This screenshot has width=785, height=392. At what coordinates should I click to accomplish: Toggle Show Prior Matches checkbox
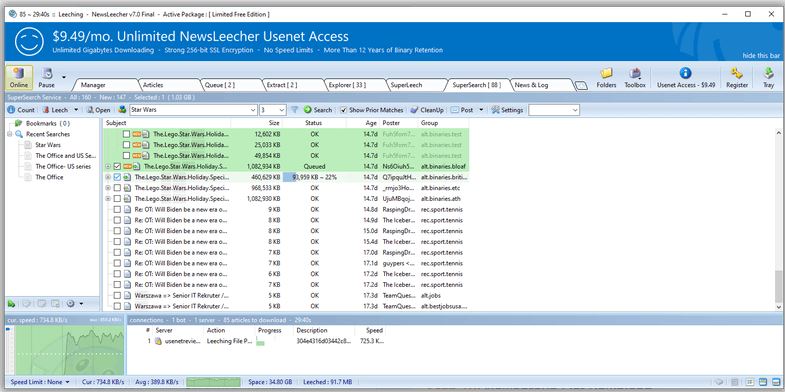point(343,110)
